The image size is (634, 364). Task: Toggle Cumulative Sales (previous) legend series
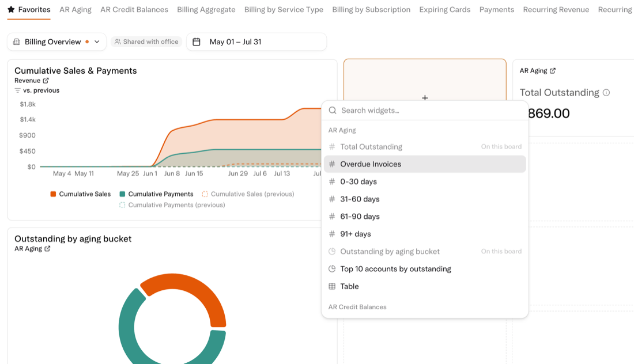248,194
